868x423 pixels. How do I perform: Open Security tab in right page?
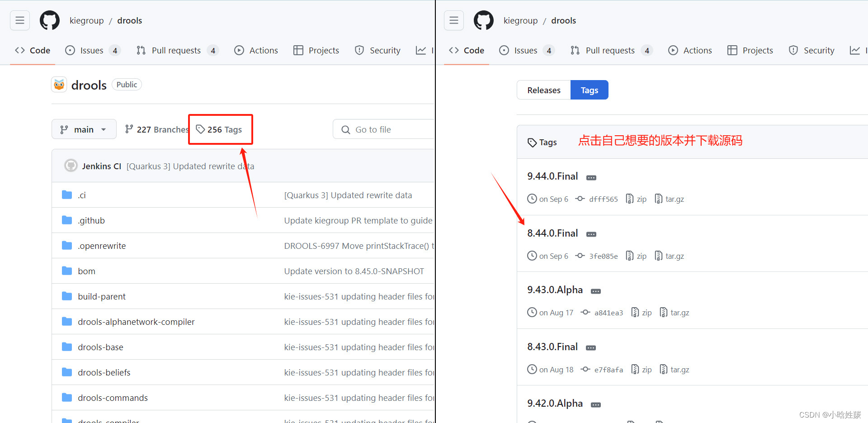click(x=812, y=50)
